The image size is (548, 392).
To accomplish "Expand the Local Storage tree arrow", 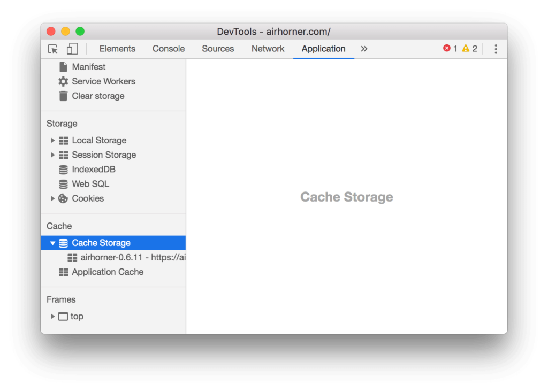I will pos(52,140).
